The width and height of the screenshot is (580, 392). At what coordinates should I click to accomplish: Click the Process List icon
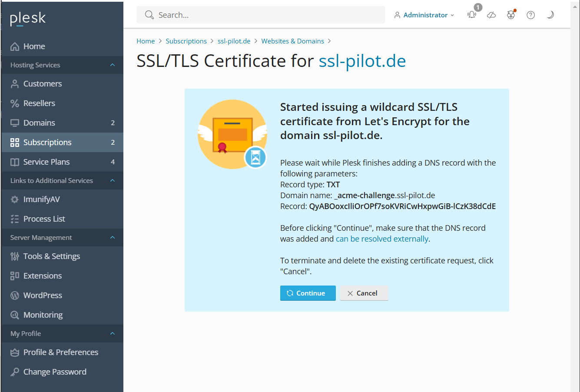click(x=15, y=219)
